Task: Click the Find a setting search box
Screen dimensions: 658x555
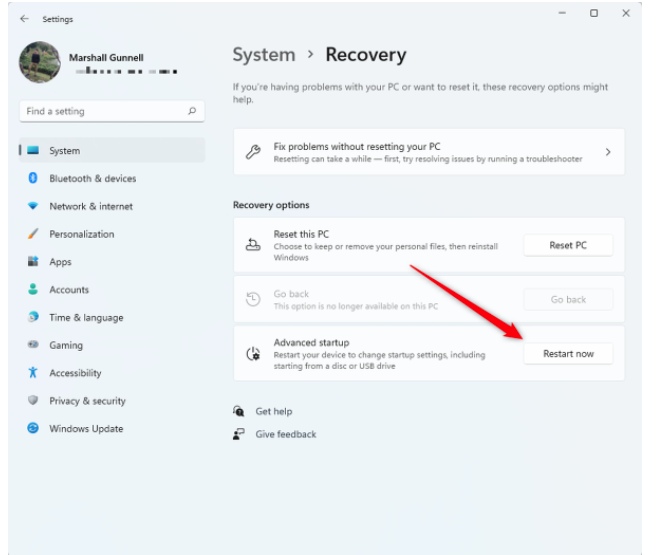Action: tap(100, 111)
